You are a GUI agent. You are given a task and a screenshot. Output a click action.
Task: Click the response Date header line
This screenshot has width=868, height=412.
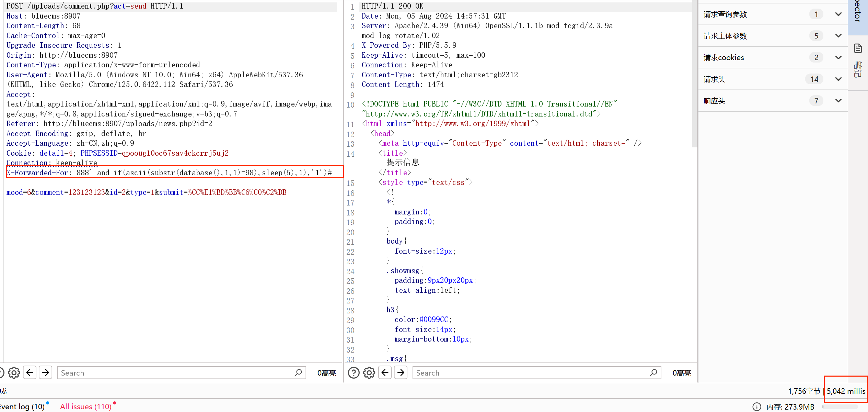pos(433,16)
